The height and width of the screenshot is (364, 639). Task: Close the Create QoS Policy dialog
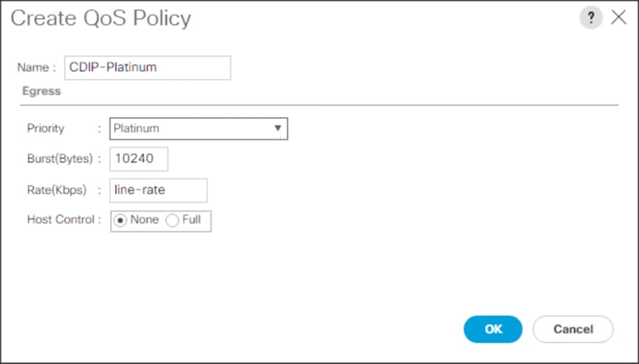(x=619, y=18)
